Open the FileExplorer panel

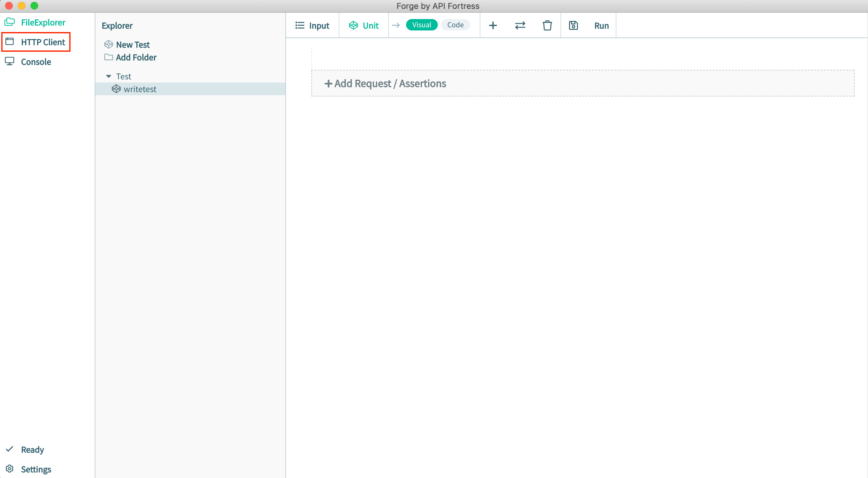point(43,22)
